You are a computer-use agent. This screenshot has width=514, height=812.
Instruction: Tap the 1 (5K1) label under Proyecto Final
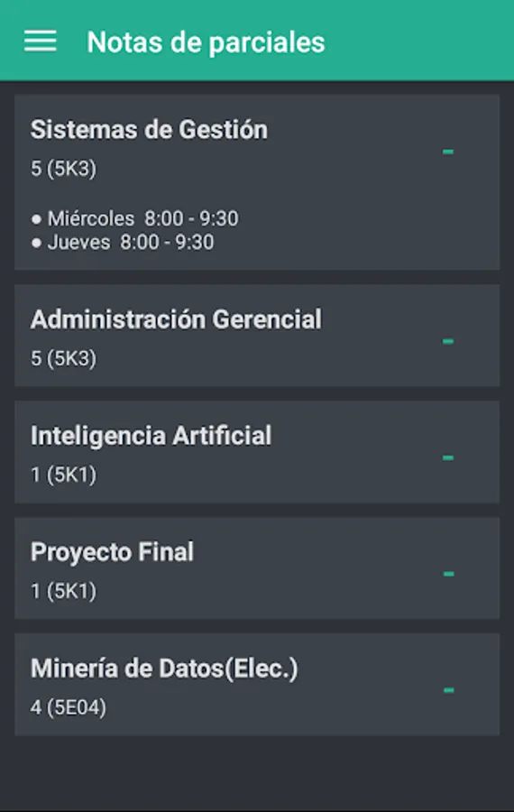pyautogui.click(x=64, y=591)
